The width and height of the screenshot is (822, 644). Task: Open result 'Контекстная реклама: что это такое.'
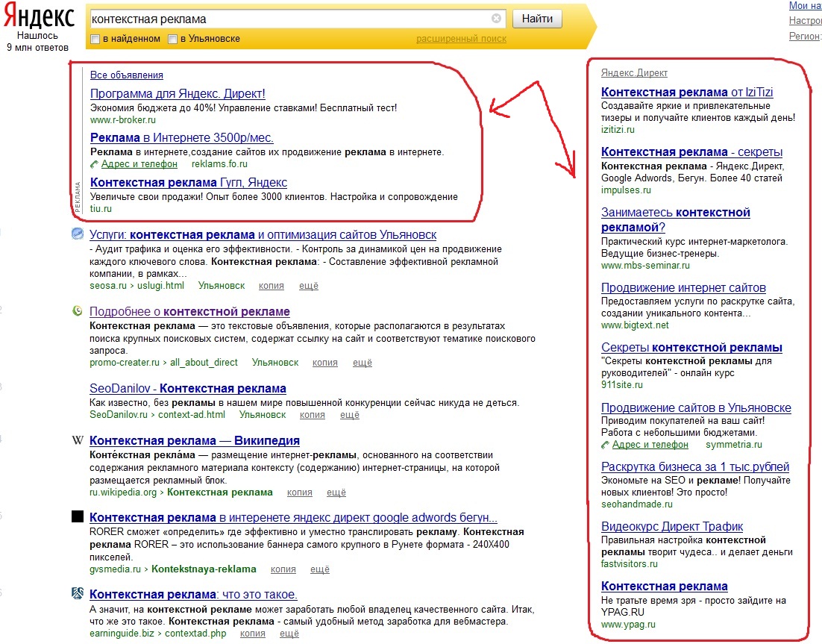pyautogui.click(x=193, y=594)
